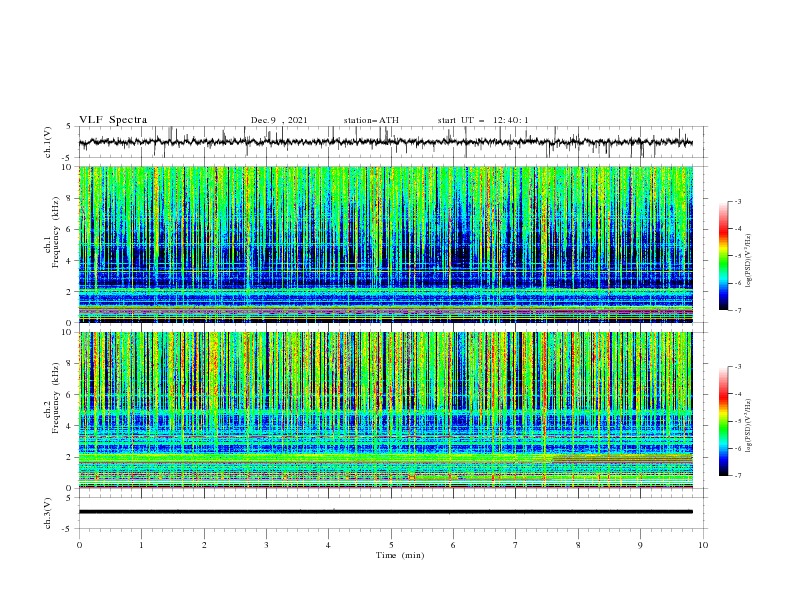
Task: Click the ch.1 frequency axis "6" tick
Action: point(70,229)
